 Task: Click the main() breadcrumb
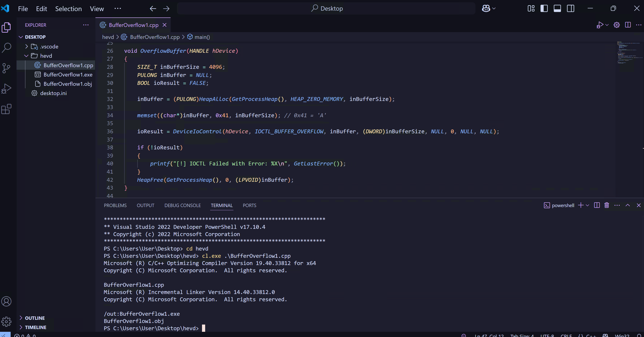202,37
